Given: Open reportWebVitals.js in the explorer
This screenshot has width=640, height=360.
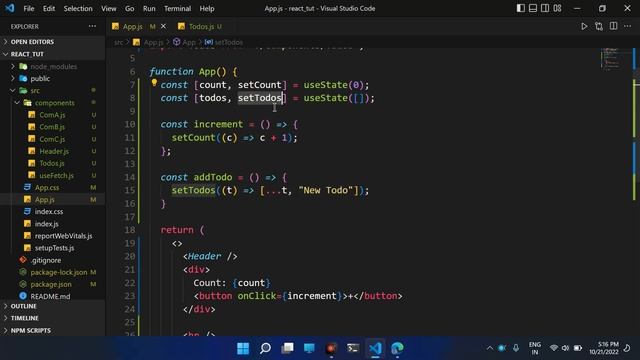Looking at the screenshot, I should (x=52, y=236).
